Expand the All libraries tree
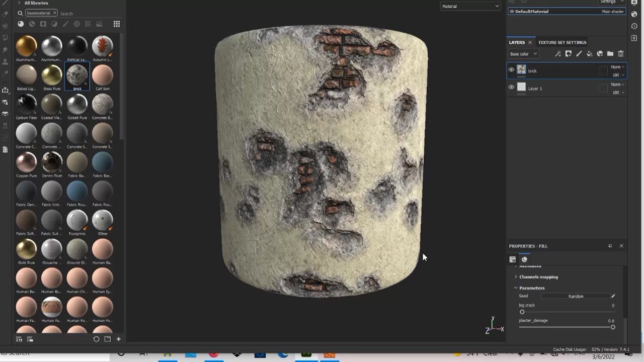 coord(19,3)
